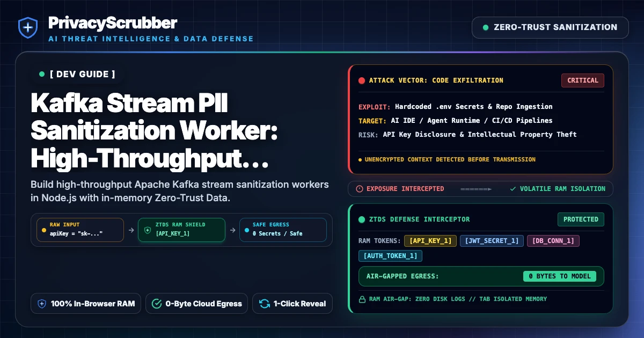Click the yellow dot beside RAW INPUT
Viewport: 644px width, 338px height.
[x=44, y=230]
